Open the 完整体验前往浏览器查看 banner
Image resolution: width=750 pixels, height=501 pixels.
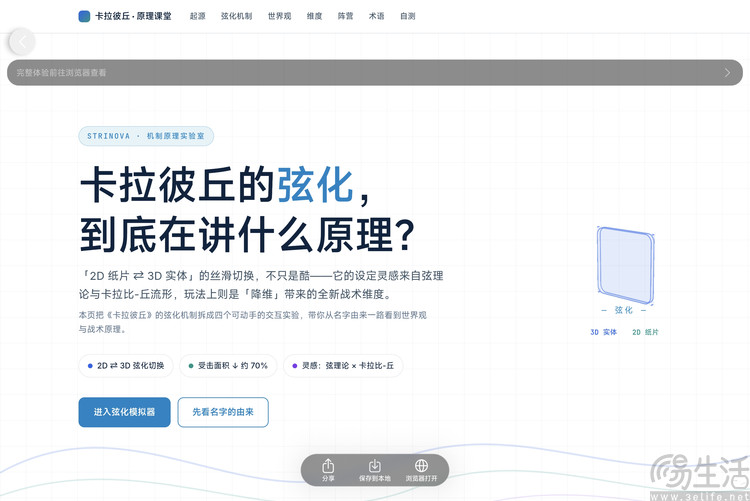tap(375, 73)
